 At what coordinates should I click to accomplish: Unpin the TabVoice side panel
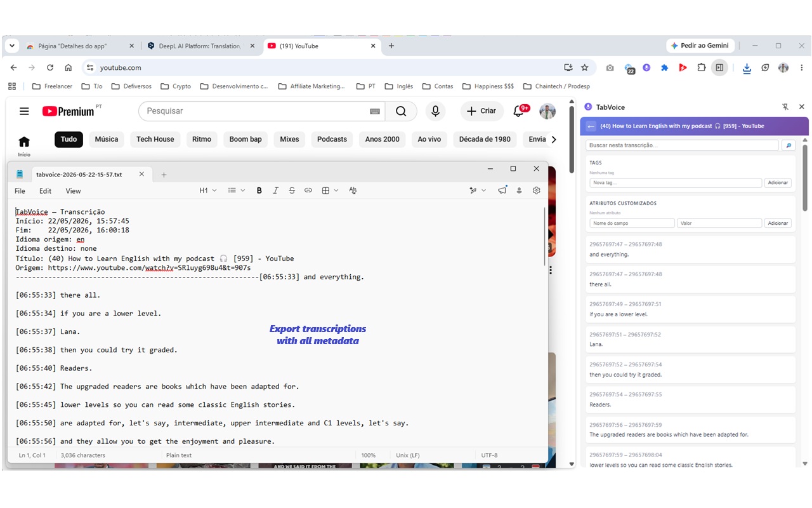click(785, 107)
